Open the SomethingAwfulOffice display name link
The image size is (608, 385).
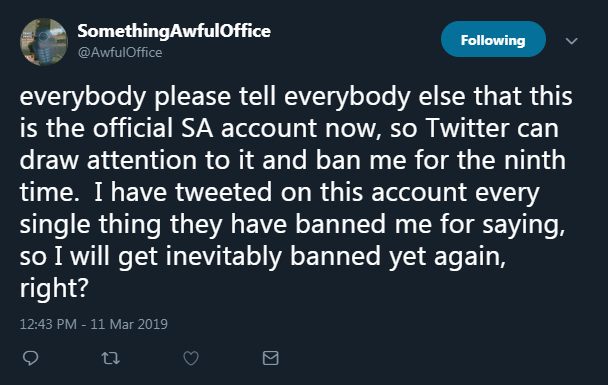[174, 31]
